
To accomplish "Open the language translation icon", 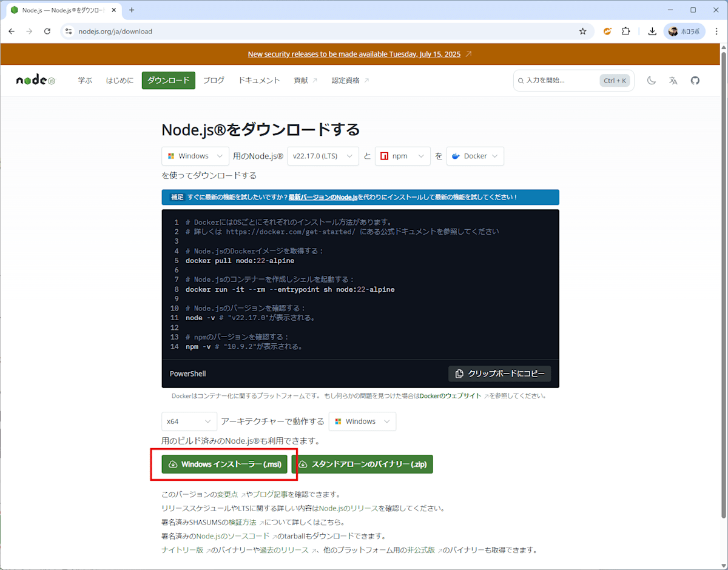I will [673, 80].
